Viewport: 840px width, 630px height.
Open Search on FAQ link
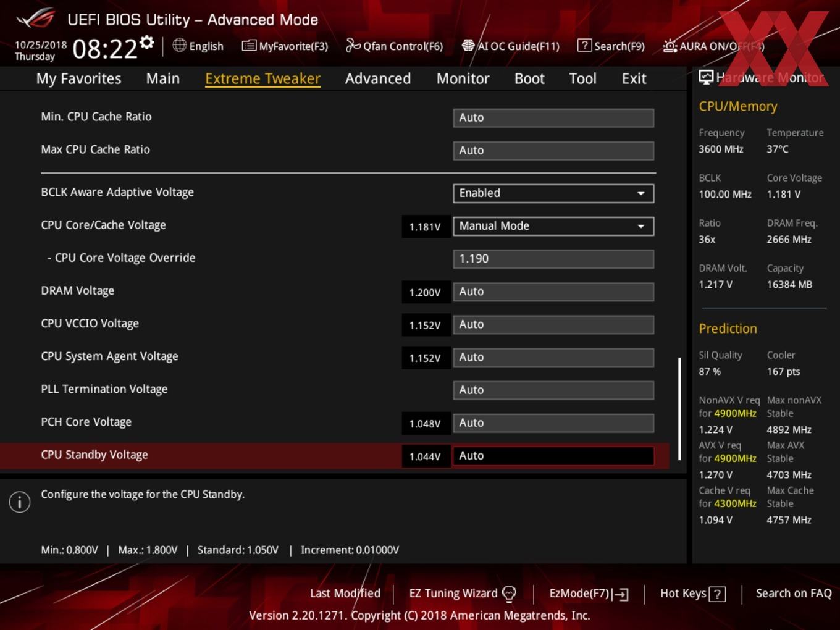(x=794, y=593)
